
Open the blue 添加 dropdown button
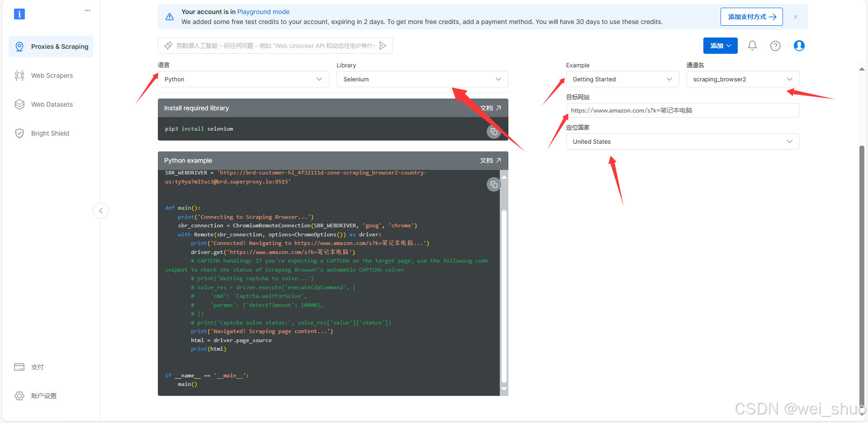[720, 46]
